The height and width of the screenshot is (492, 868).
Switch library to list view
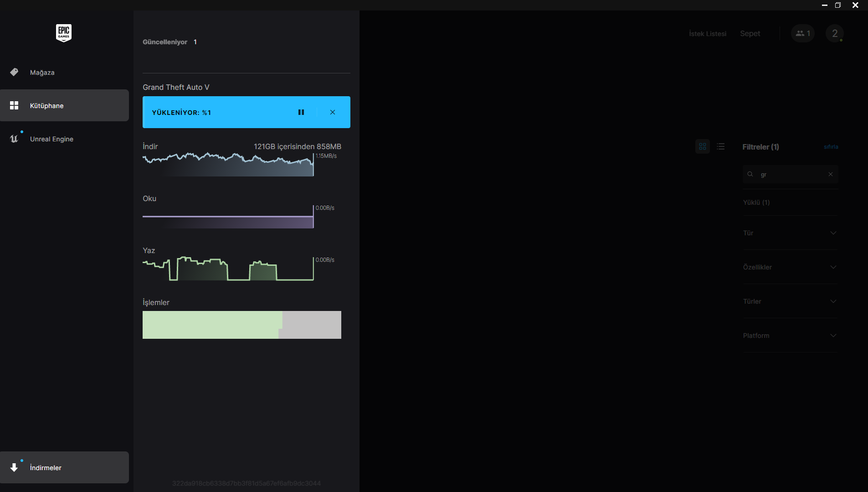(x=721, y=146)
